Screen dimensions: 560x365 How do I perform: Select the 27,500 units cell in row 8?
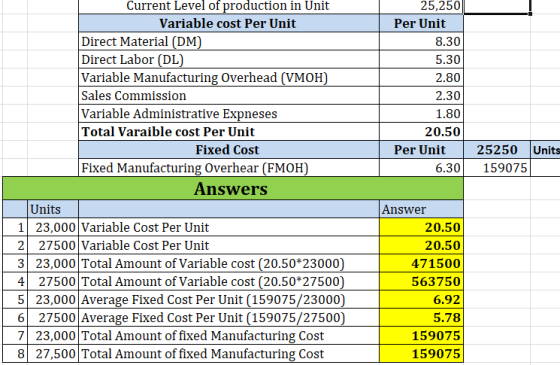[53, 354]
